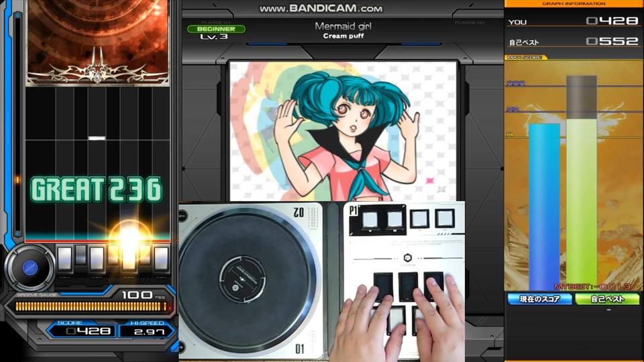Click the blue current score bar
The height and width of the screenshot is (362, 644).
544,207
